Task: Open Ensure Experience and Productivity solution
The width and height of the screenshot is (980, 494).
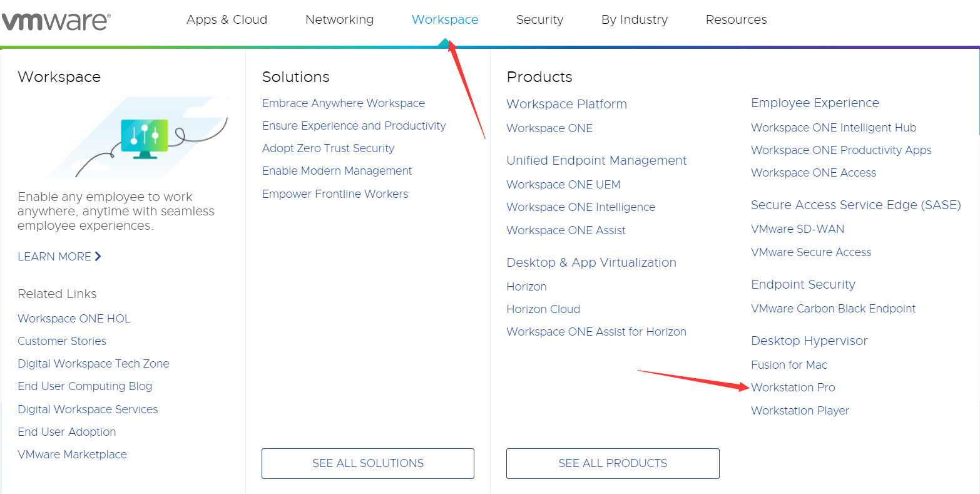Action: point(354,126)
